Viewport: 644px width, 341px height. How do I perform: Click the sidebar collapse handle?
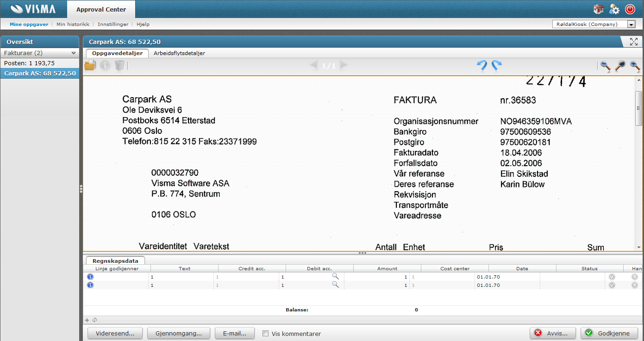tap(81, 189)
